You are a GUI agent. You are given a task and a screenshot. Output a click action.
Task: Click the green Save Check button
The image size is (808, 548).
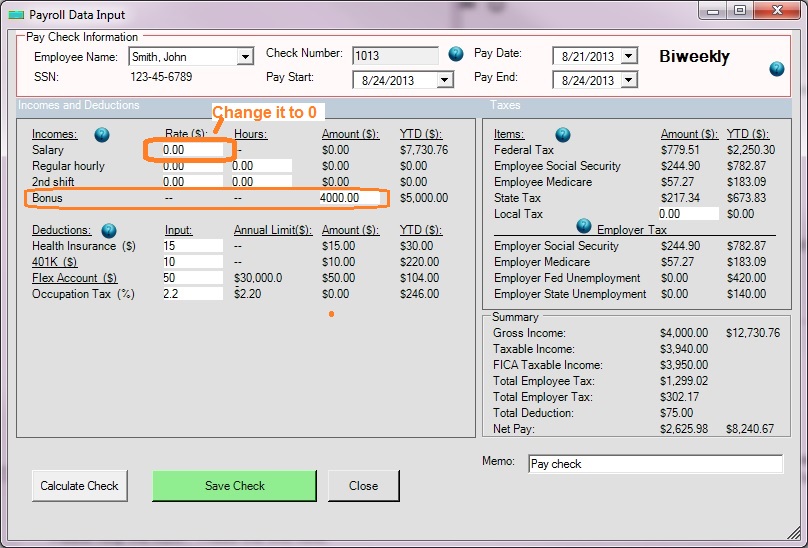[234, 486]
